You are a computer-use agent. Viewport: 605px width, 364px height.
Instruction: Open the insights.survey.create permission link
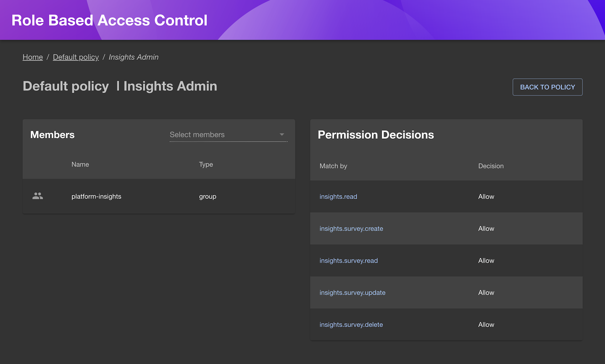point(351,228)
